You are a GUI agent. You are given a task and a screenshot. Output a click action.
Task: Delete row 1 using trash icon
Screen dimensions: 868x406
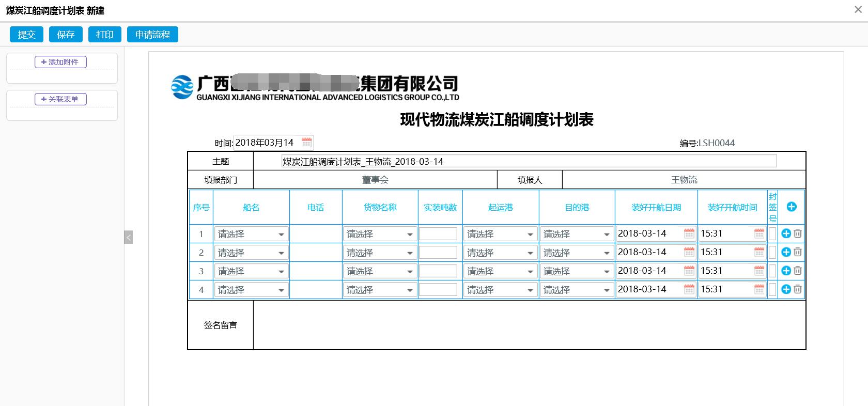(798, 233)
